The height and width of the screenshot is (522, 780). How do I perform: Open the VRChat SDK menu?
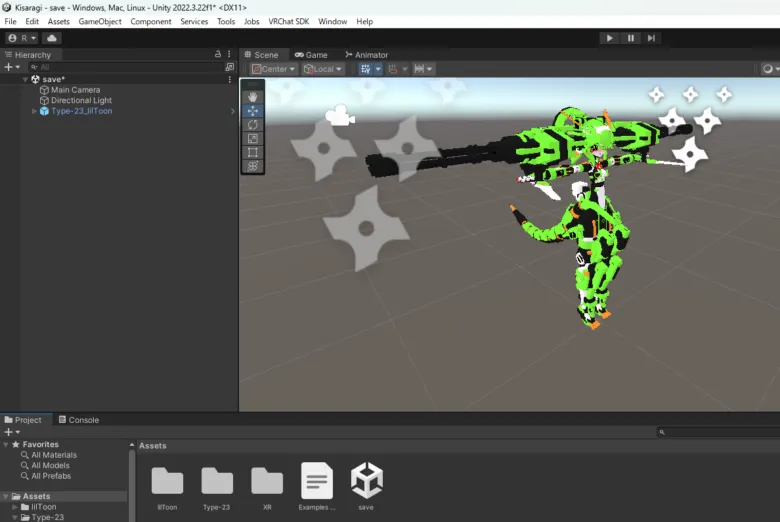pos(289,21)
